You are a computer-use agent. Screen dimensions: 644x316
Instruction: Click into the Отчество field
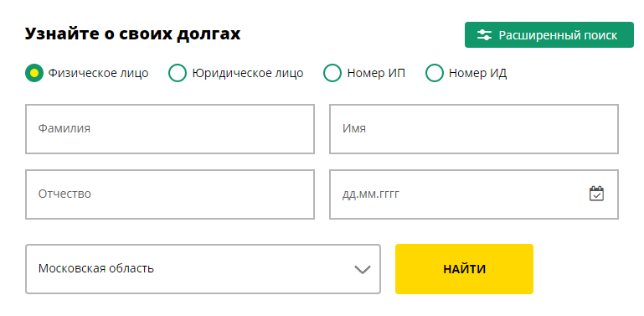[170, 194]
